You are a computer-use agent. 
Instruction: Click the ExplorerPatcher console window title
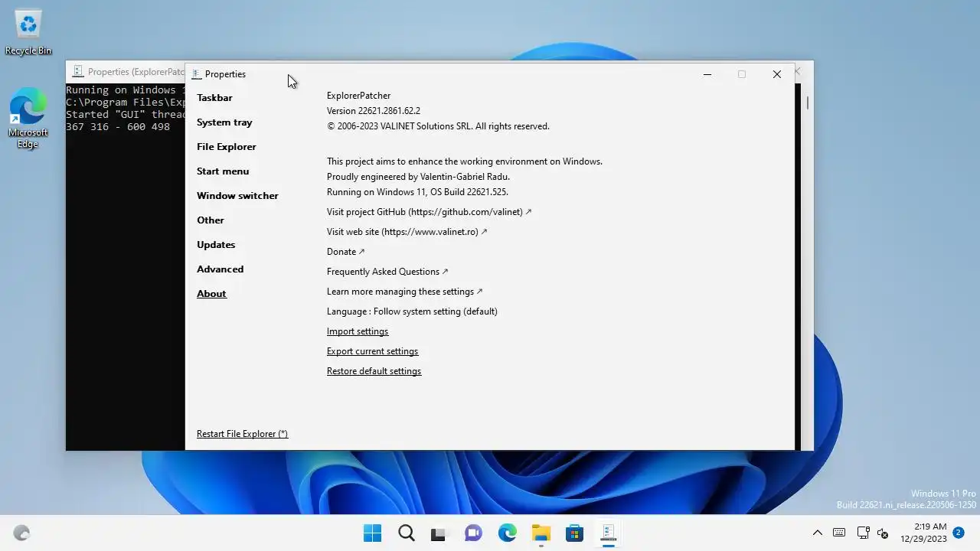[136, 72]
